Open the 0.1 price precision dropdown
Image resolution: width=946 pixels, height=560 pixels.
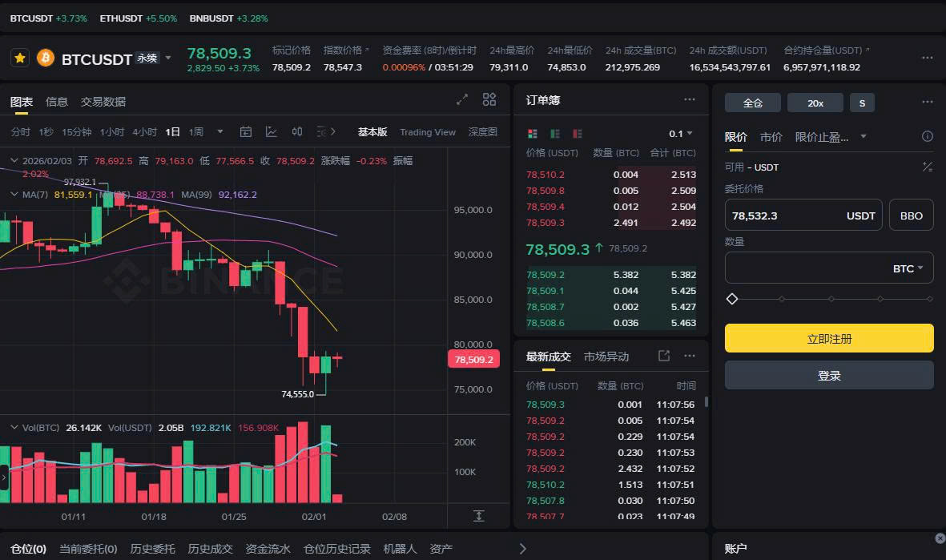coord(681,133)
